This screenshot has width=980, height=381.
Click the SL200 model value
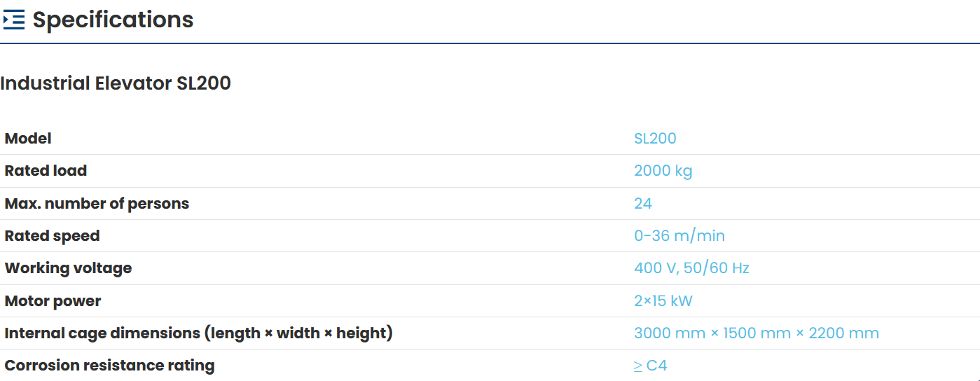(655, 139)
